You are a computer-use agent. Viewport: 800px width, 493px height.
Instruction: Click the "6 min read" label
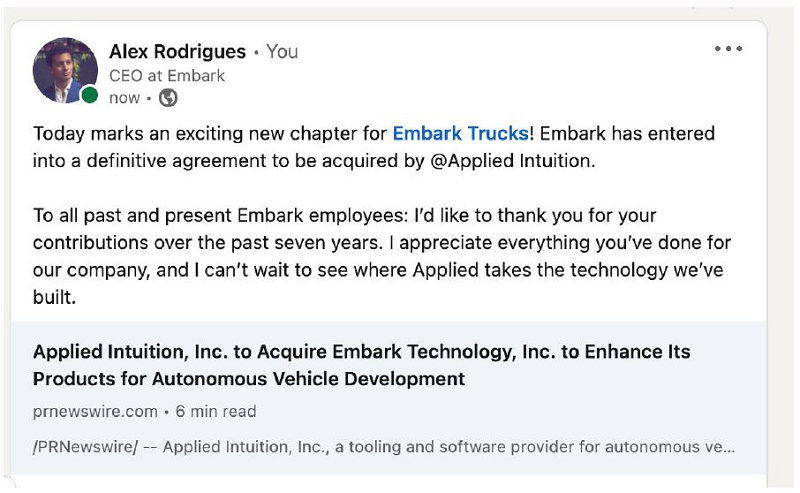[216, 411]
